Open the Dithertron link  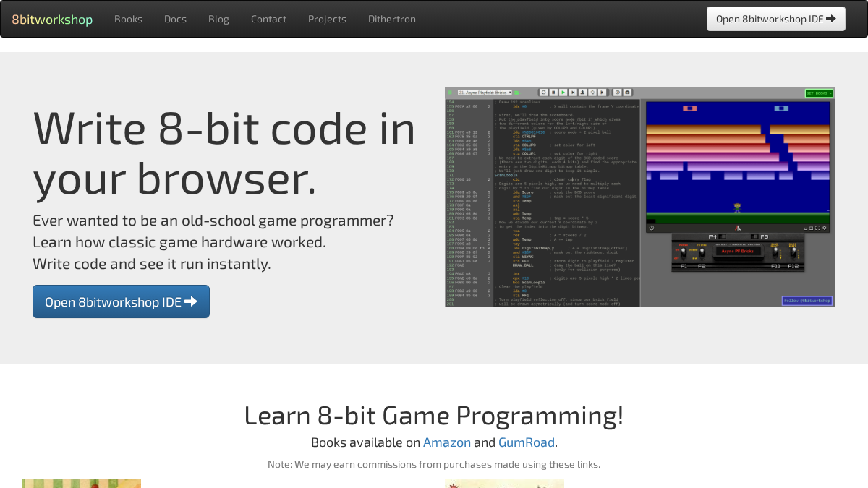[x=392, y=19]
